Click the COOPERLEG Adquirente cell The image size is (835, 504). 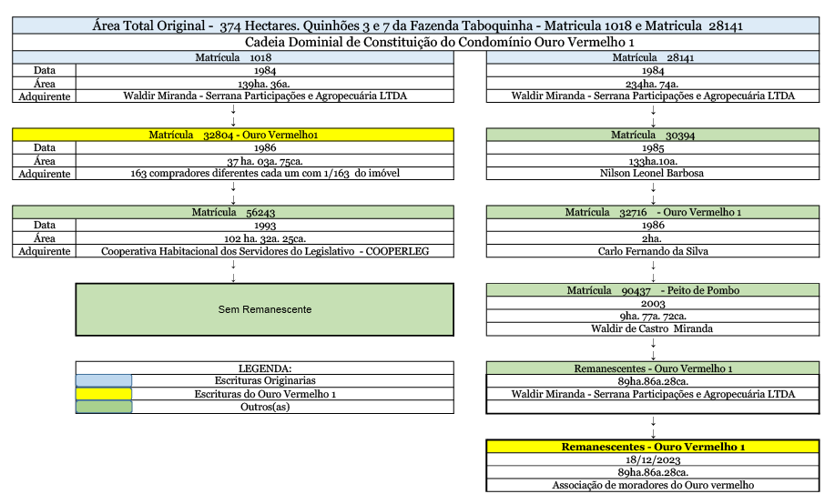[x=265, y=251]
